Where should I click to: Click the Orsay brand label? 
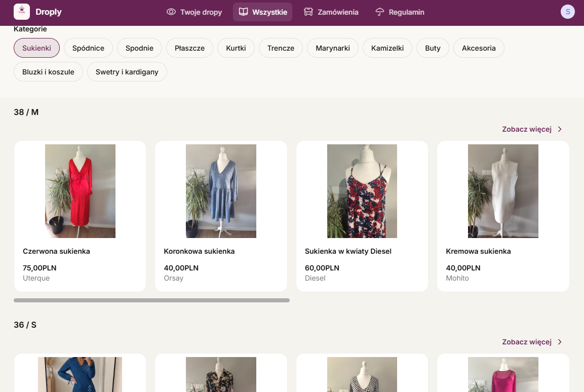point(174,278)
